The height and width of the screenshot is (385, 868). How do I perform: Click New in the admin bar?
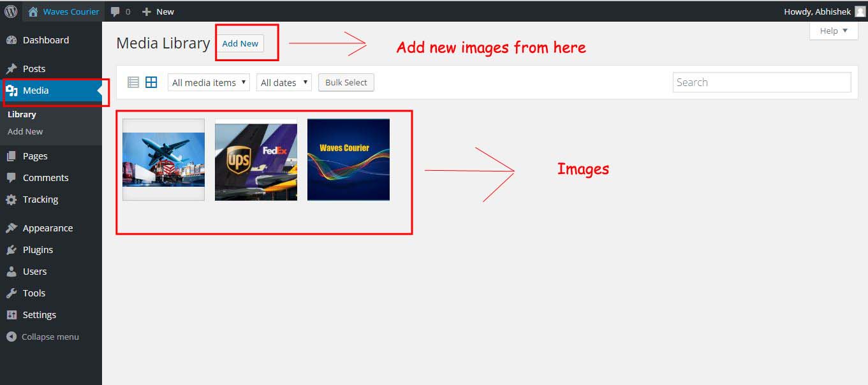pos(165,11)
